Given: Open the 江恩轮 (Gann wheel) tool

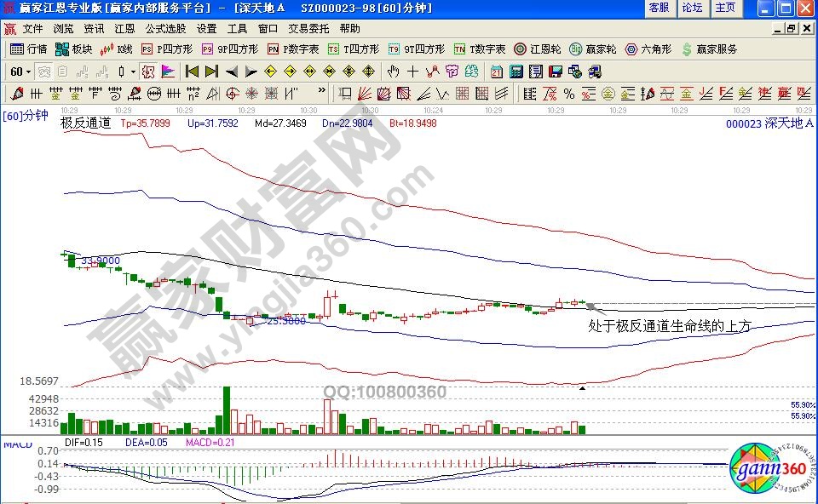Looking at the screenshot, I should (537, 49).
